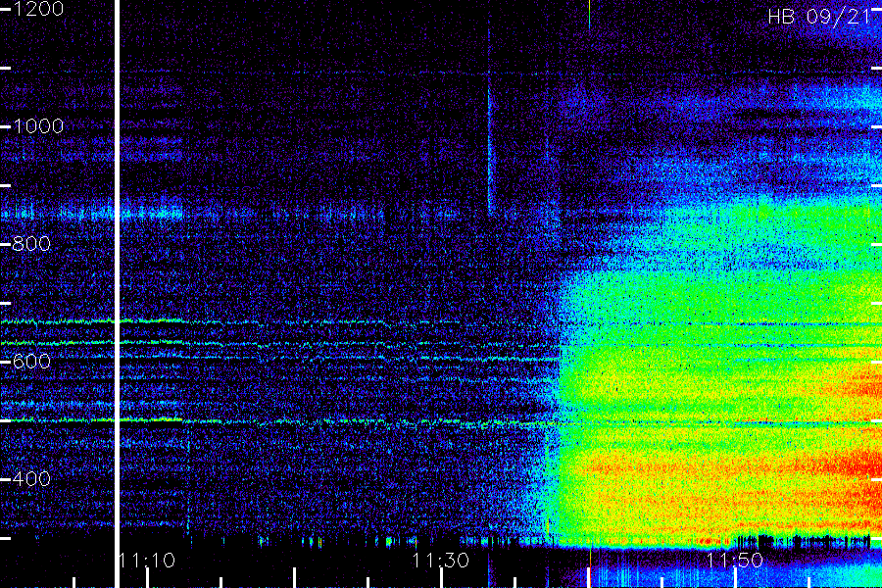Select the white vertical cursor line

117,294
